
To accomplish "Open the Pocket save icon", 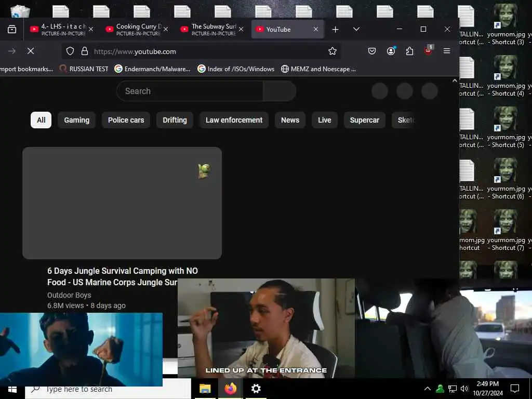I will (372, 51).
